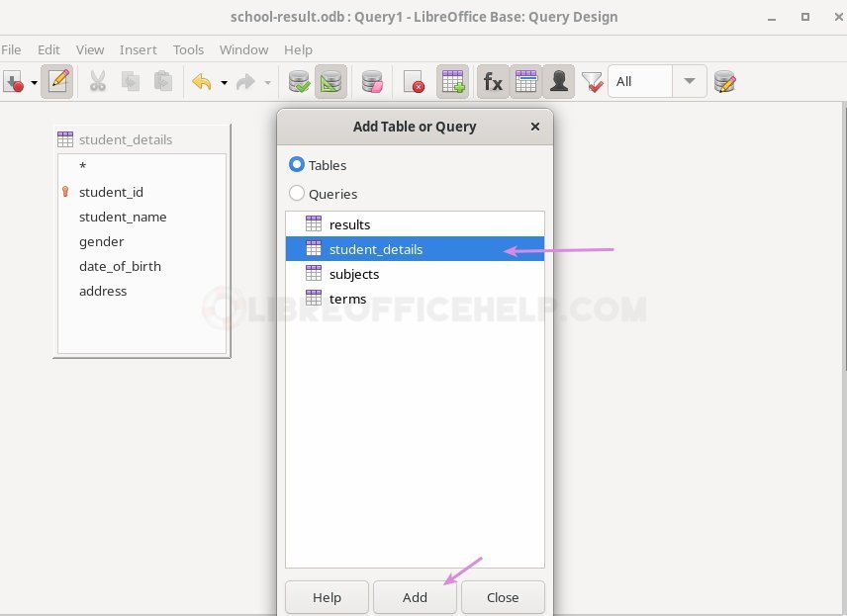The width and height of the screenshot is (847, 616).
Task: Click the Paste clipboard icon
Action: pyautogui.click(x=163, y=81)
